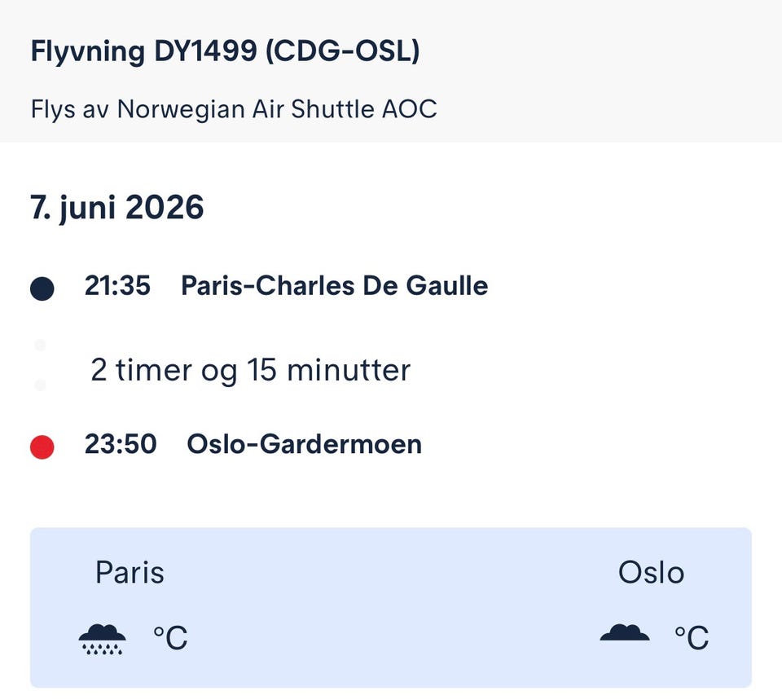The image size is (782, 700).
Task: Tap the °C unit next to Paris
Action: click(x=170, y=638)
